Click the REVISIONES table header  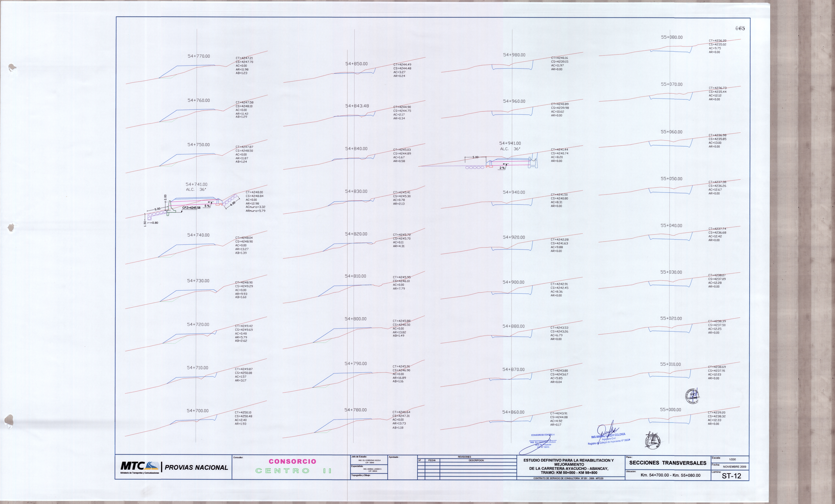coord(464,457)
